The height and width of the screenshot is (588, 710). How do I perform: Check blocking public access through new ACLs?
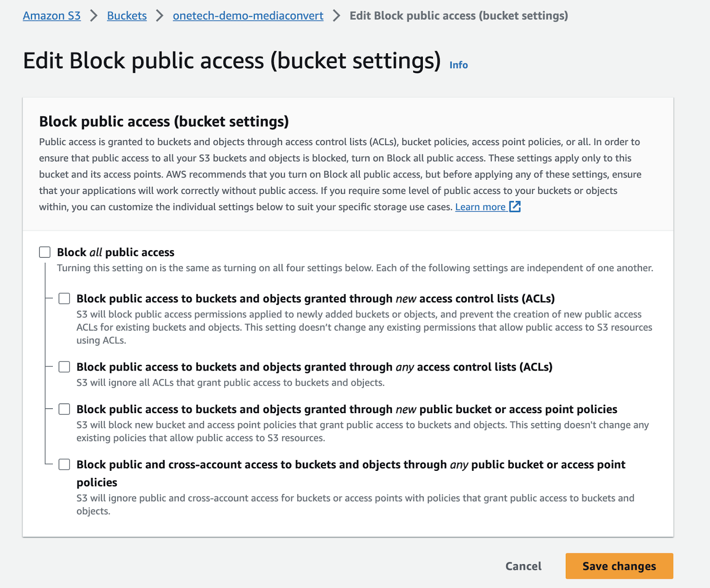coord(64,299)
